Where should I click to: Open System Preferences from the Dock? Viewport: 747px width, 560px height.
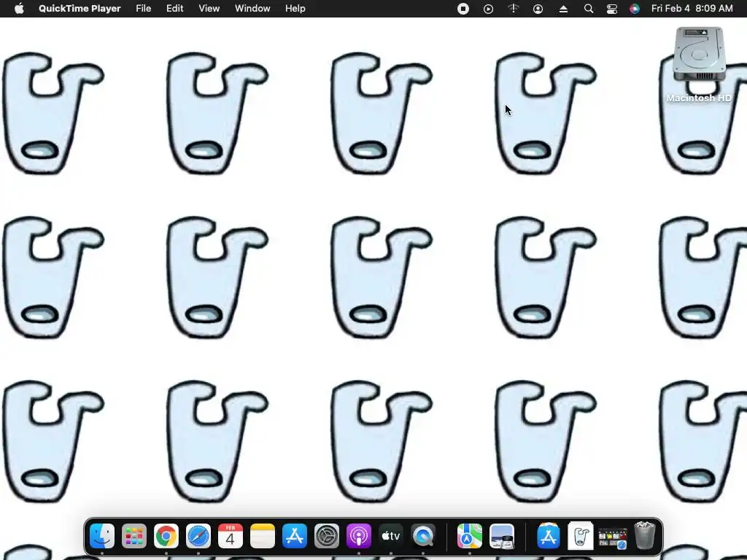327,536
